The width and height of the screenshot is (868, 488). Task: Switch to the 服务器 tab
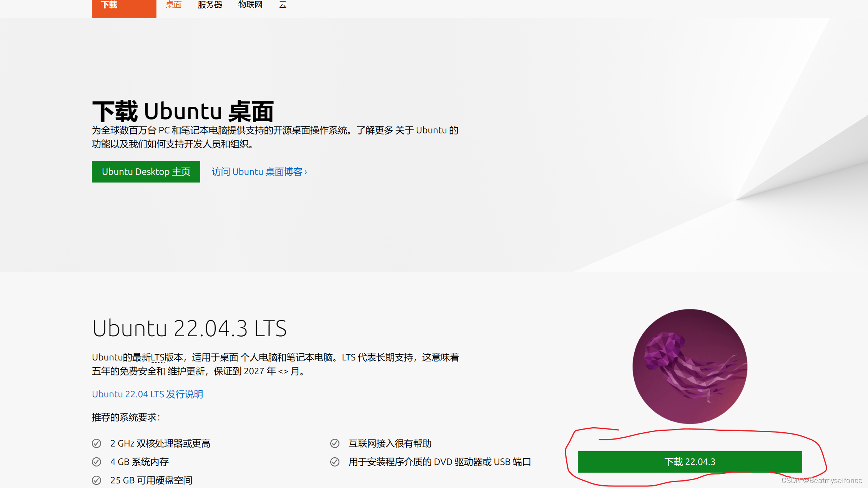point(210,5)
